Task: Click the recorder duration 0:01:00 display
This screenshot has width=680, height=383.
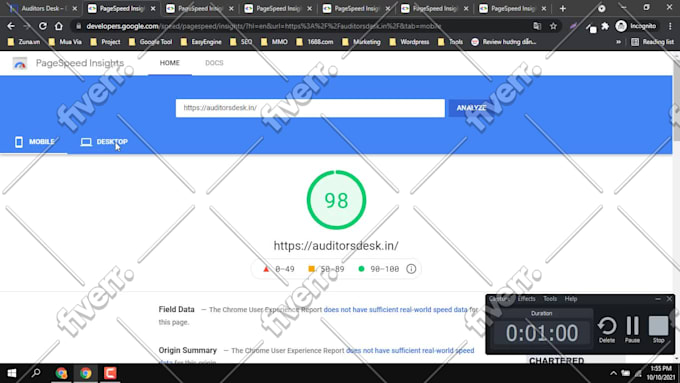Action: point(542,333)
